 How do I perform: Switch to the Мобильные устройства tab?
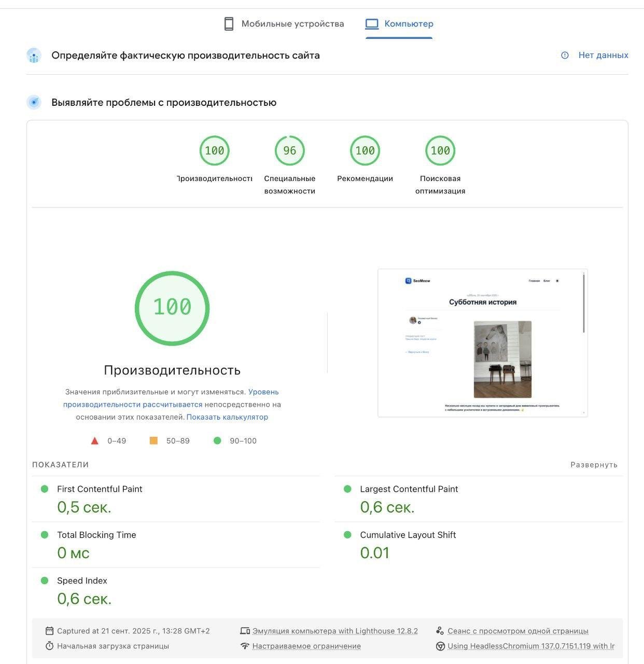(x=292, y=24)
